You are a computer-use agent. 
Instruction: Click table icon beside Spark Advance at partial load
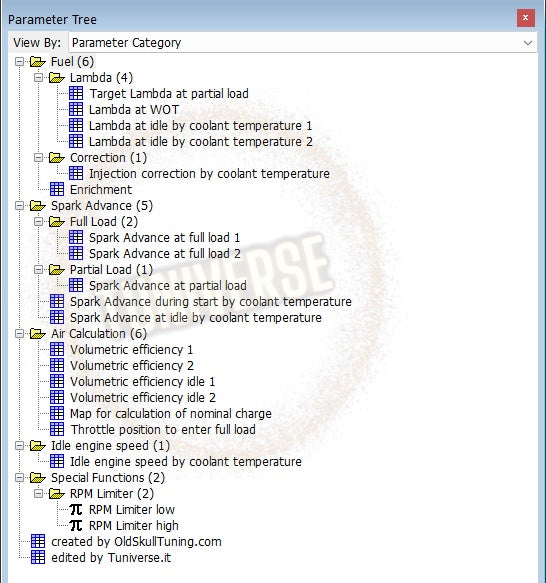pos(76,285)
